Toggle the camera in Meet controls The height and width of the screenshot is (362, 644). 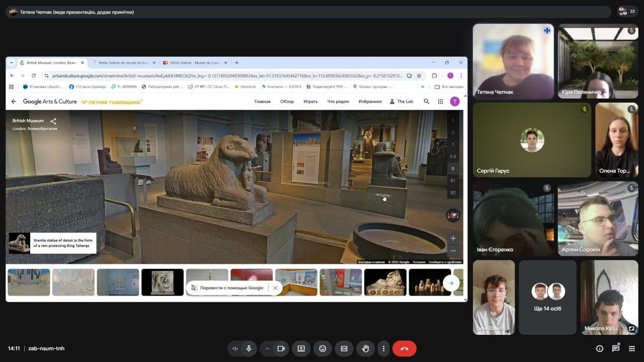(x=281, y=348)
